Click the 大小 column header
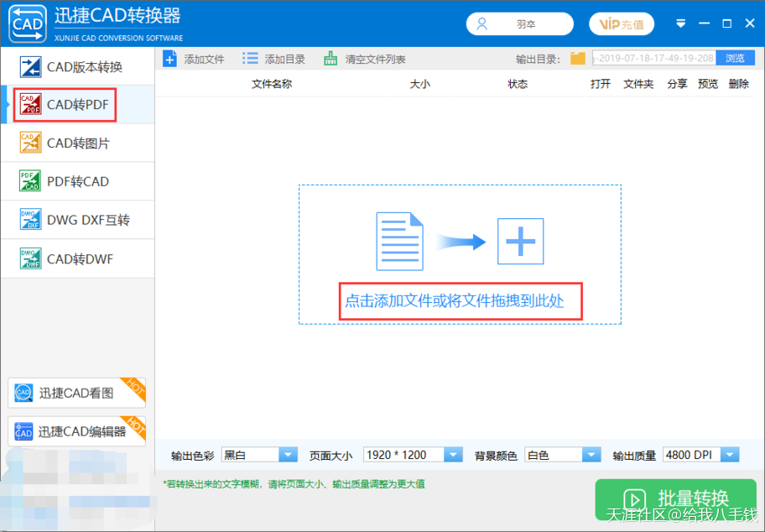765x532 pixels. pyautogui.click(x=420, y=84)
